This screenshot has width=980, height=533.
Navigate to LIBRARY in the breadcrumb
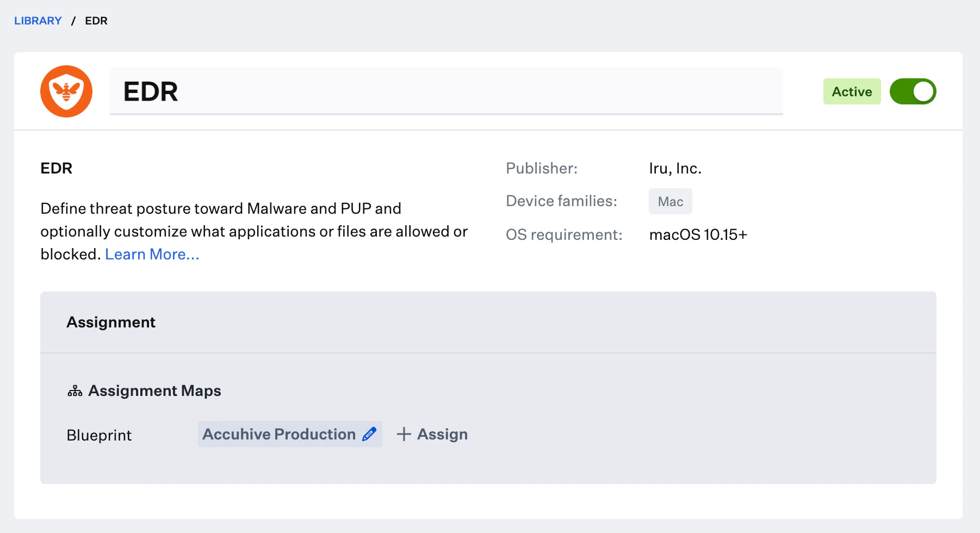[x=38, y=21]
